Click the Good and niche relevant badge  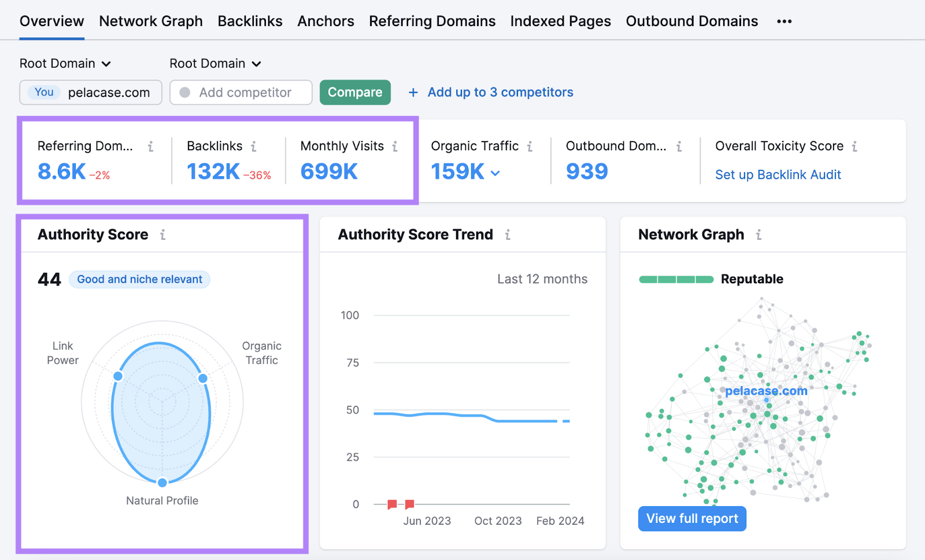click(x=139, y=279)
